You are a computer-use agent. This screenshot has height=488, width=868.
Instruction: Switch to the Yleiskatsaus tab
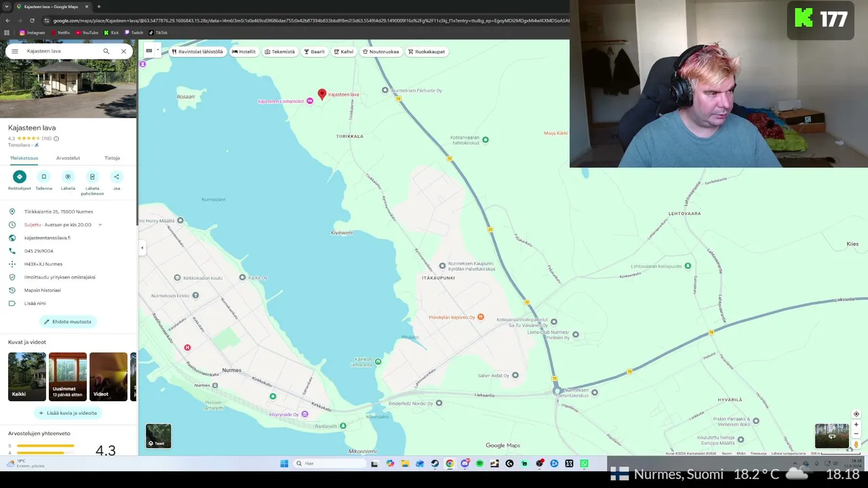tap(24, 158)
